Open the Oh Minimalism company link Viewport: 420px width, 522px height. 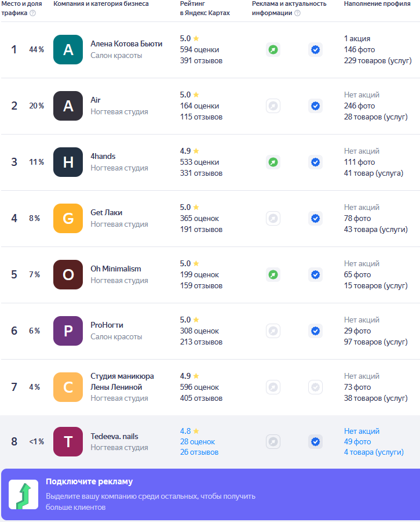116,269
